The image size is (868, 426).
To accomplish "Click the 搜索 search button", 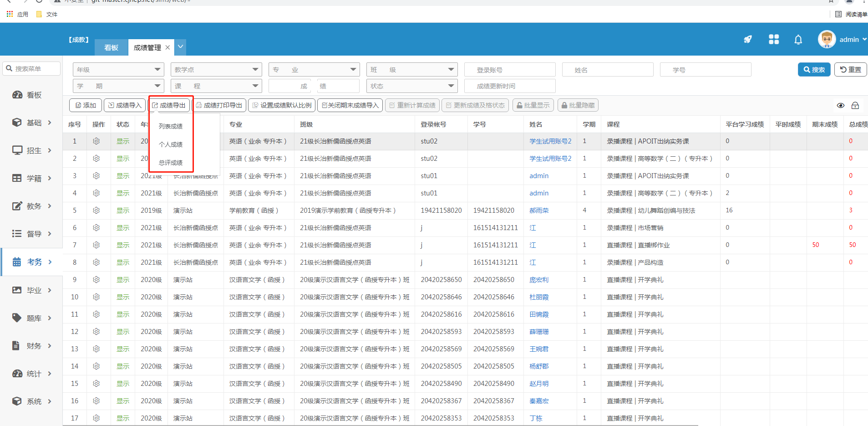I will [x=814, y=70].
